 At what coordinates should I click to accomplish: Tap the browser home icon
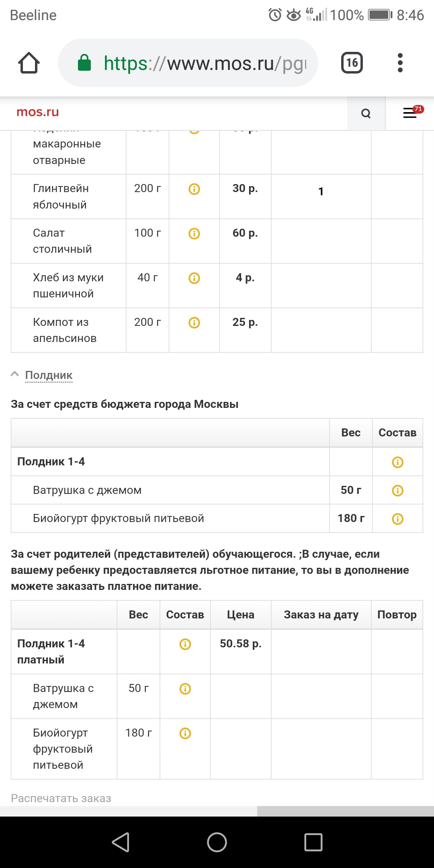(29, 63)
